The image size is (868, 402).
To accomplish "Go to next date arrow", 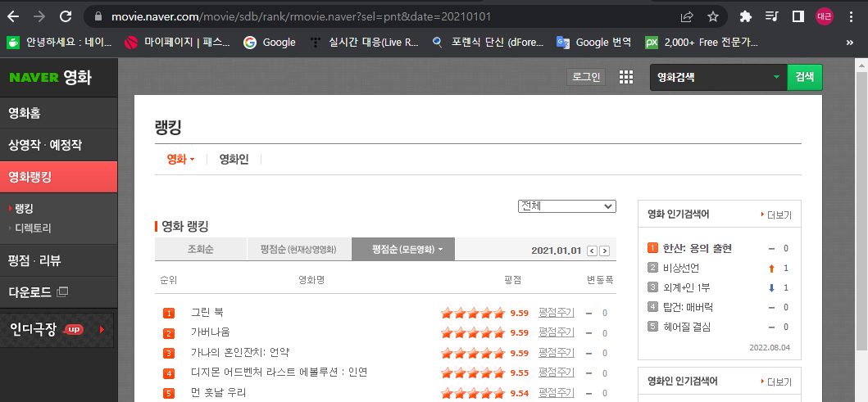I will [x=605, y=251].
